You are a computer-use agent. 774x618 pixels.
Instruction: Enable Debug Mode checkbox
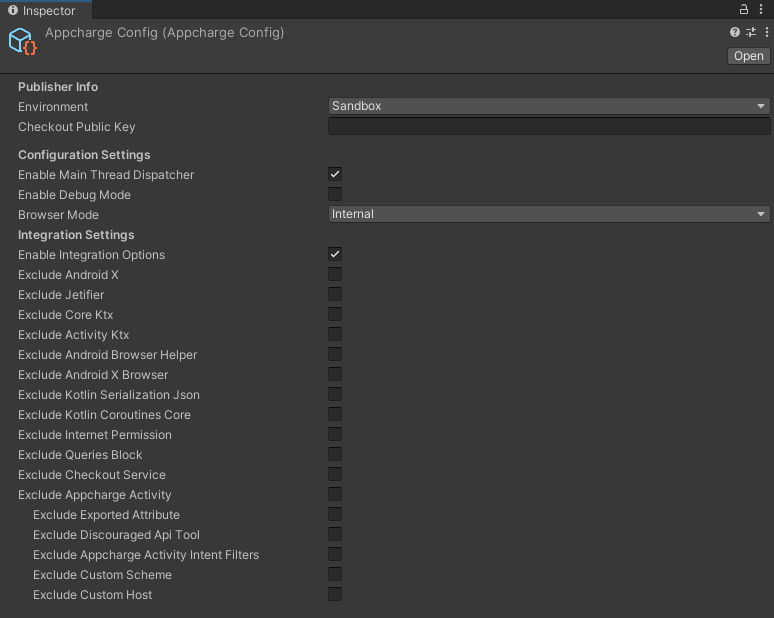pyautogui.click(x=335, y=194)
